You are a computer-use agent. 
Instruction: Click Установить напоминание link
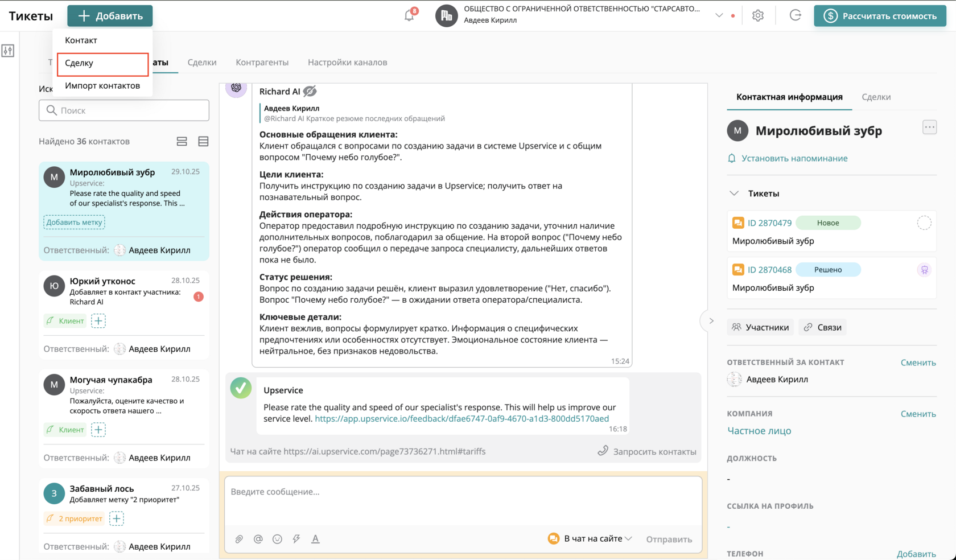coord(788,159)
